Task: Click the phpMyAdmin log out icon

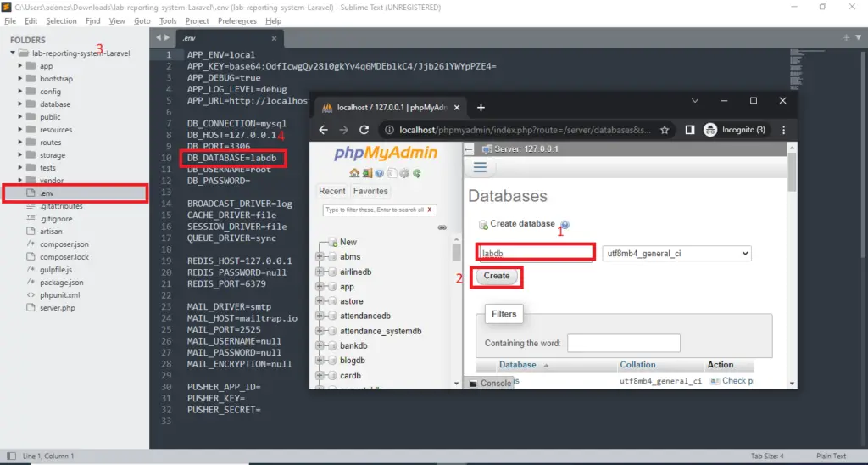Action: [x=367, y=173]
